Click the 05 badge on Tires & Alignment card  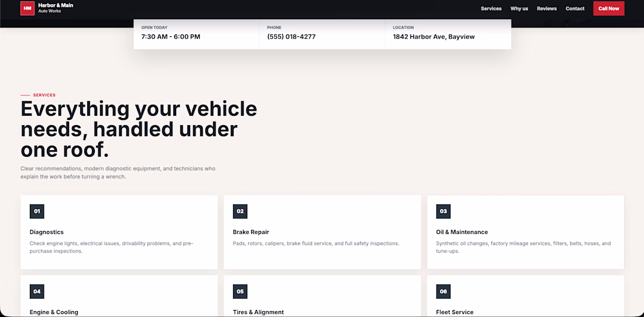[x=240, y=292]
